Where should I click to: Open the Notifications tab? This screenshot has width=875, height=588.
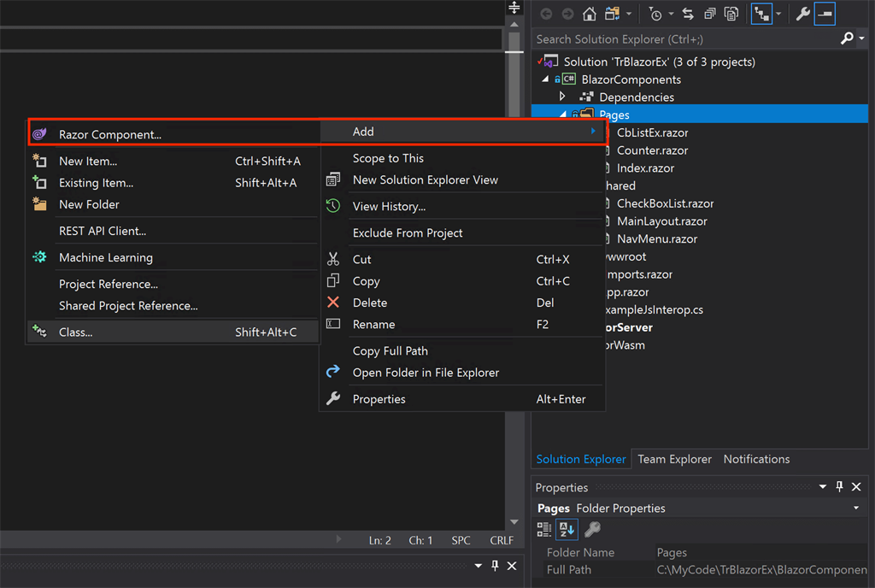pyautogui.click(x=756, y=459)
